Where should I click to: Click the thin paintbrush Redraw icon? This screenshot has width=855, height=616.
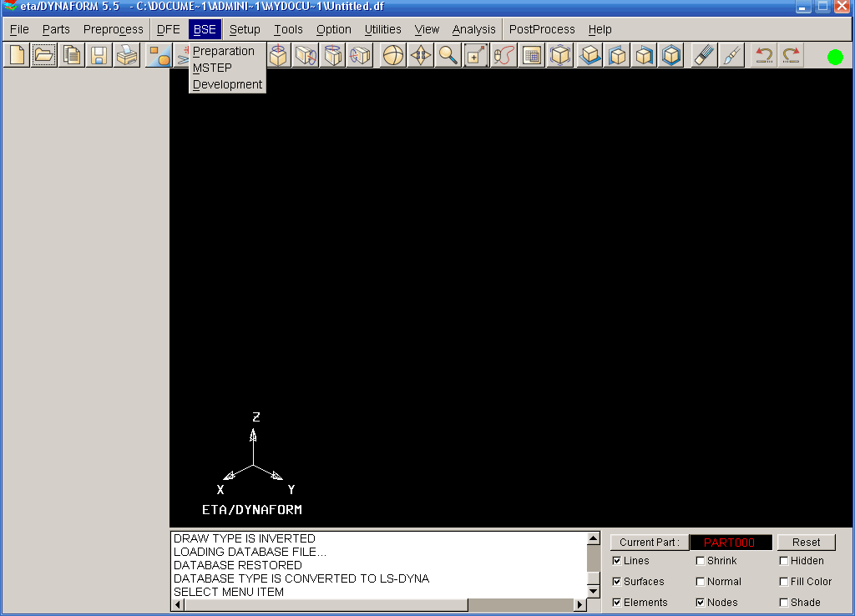[x=731, y=55]
